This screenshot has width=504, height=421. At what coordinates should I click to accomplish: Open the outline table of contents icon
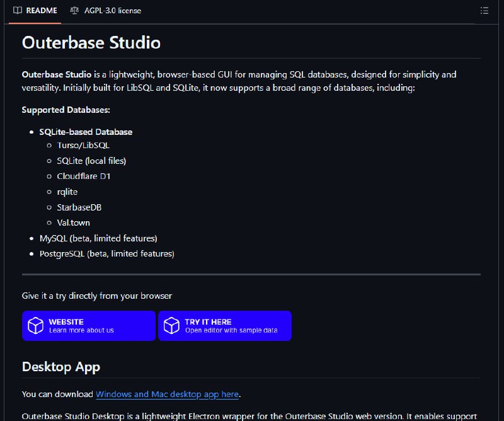pos(484,11)
